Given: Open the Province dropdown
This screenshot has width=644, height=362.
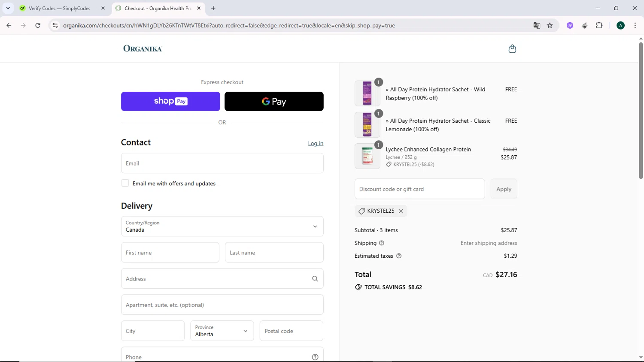Looking at the screenshot, I should click(222, 331).
